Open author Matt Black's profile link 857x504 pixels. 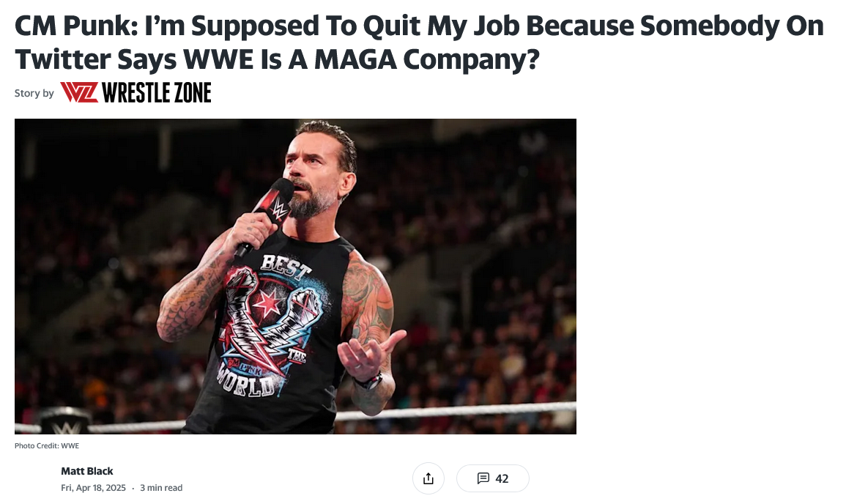tap(87, 471)
